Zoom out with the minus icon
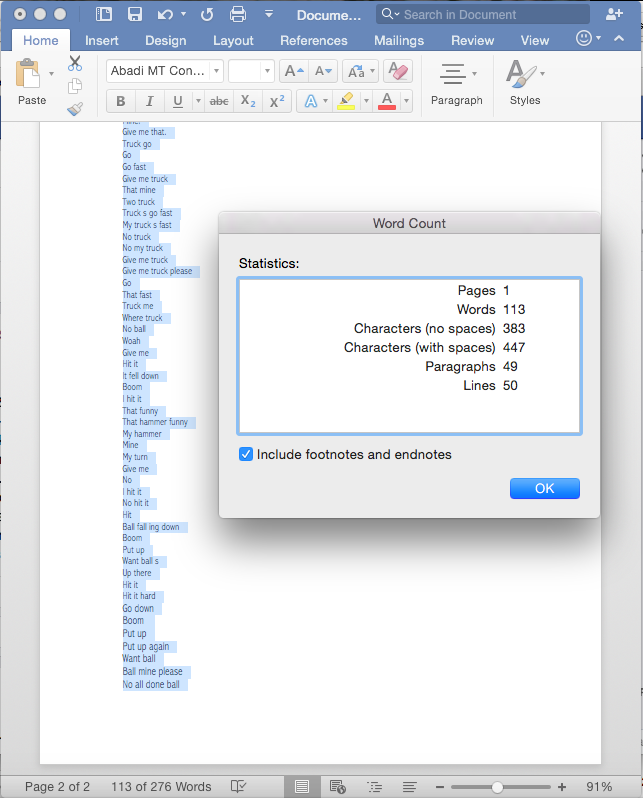Screen dimensions: 643x798 coord(440,787)
